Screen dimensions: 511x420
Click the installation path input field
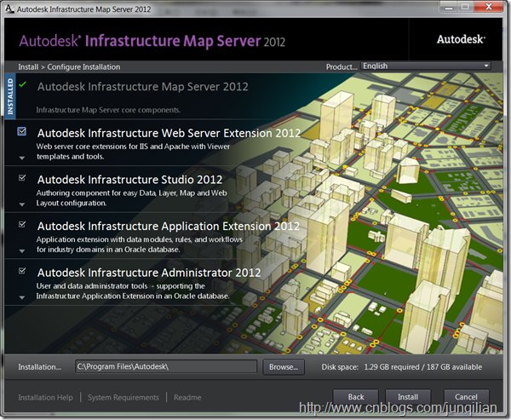[166, 367]
